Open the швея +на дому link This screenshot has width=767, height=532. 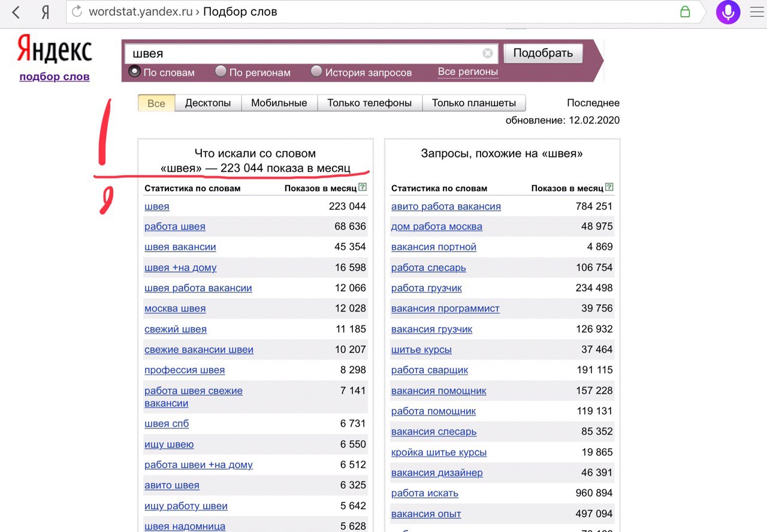[180, 268]
